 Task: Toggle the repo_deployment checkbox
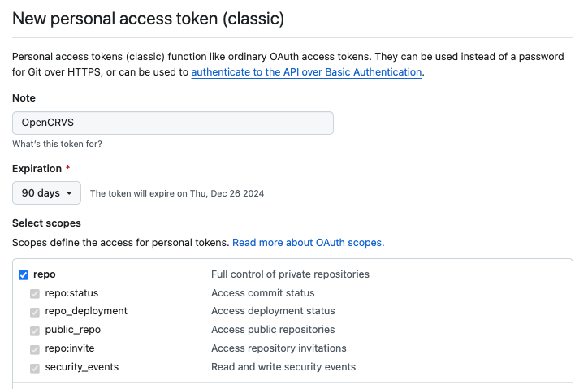click(35, 312)
